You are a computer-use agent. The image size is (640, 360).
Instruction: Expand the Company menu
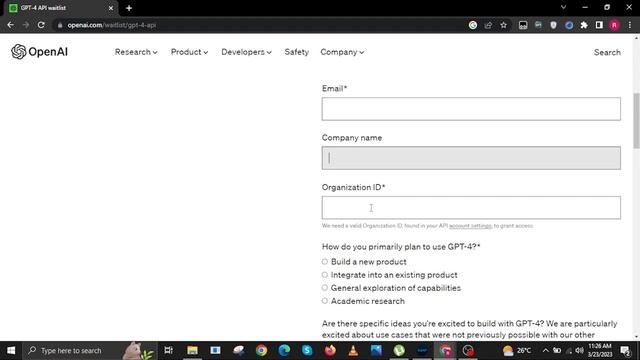(342, 52)
